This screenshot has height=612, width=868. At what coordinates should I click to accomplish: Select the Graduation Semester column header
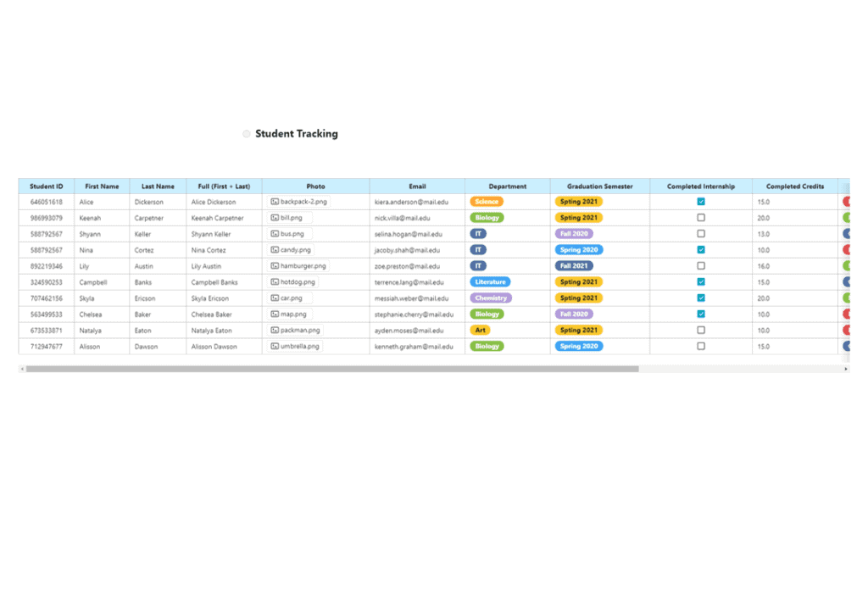(599, 186)
